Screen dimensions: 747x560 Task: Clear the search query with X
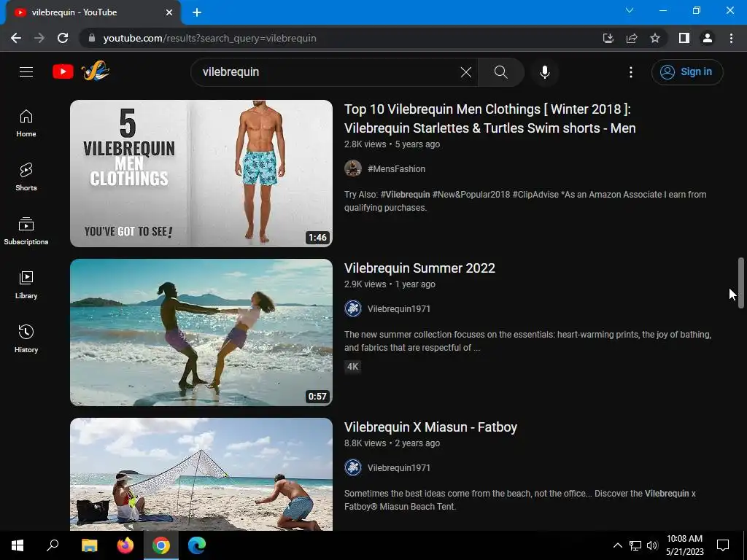466,72
